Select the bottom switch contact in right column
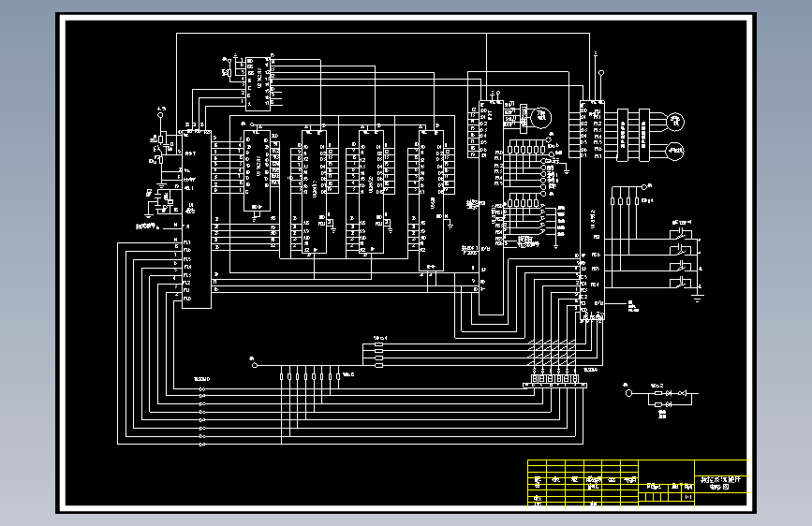The width and height of the screenshot is (812, 526). tap(682, 283)
